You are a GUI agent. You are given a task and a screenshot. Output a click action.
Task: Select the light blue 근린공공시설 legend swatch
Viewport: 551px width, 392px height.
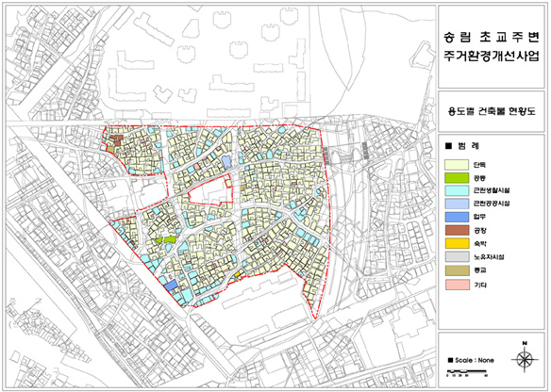(457, 204)
